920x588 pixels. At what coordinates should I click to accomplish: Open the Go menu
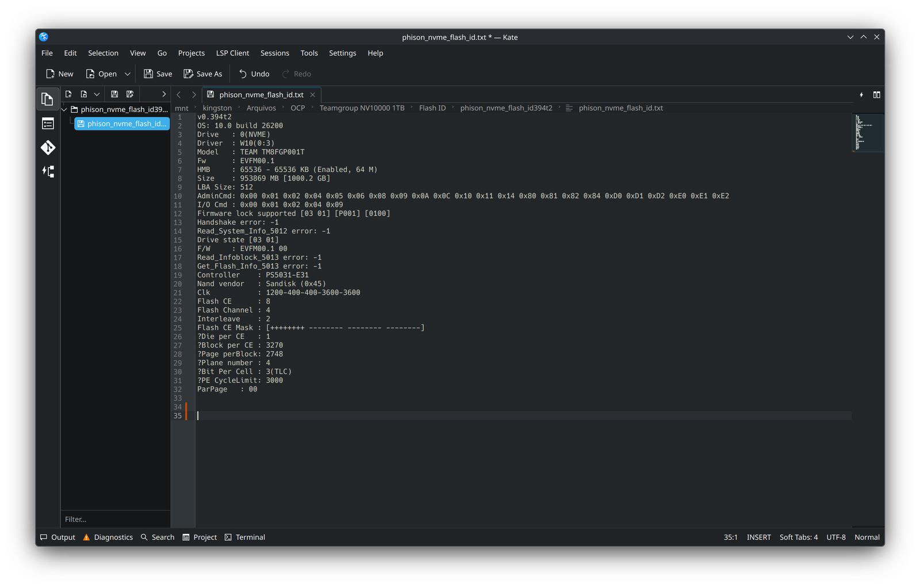(x=162, y=53)
